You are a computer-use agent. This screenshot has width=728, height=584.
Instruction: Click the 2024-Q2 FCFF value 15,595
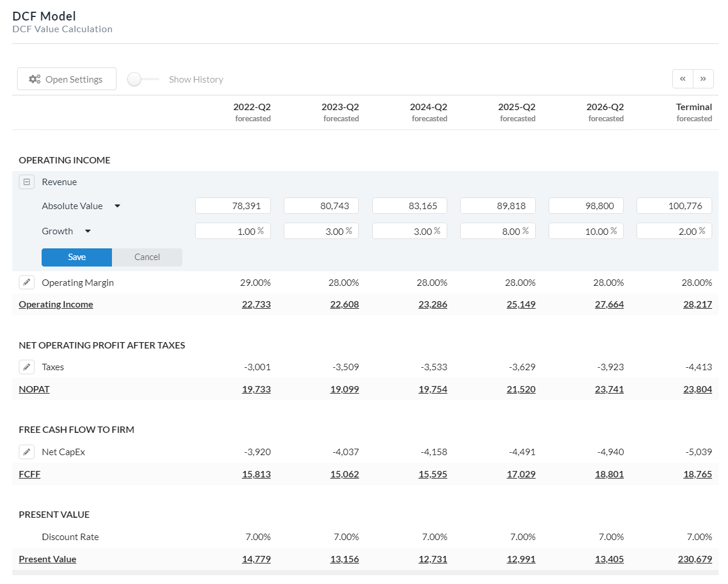coord(433,474)
